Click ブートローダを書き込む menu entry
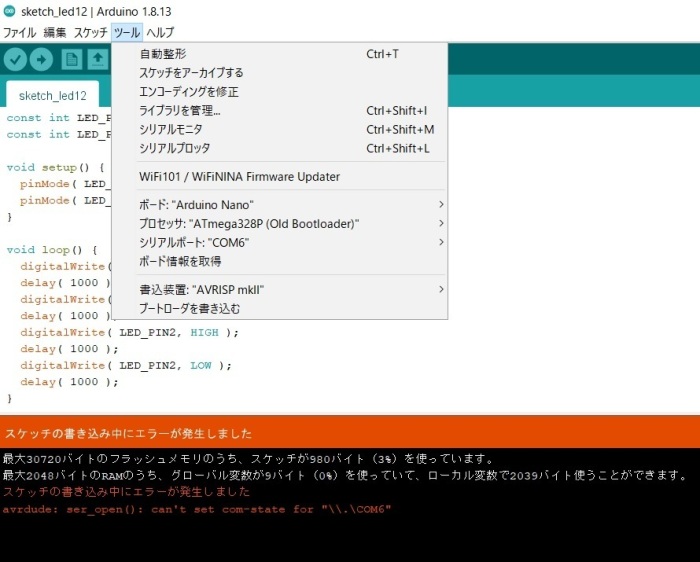700x562 pixels. click(280, 308)
